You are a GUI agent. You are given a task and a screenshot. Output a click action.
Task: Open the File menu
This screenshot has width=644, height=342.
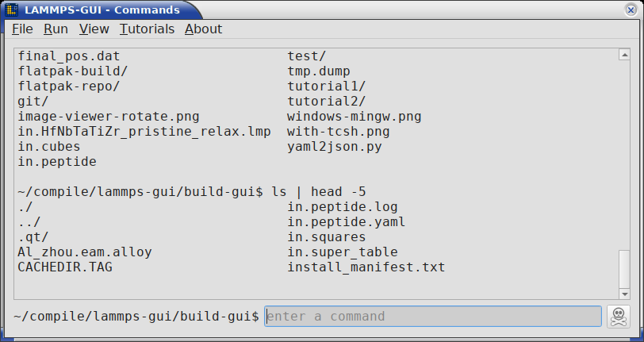coord(22,29)
